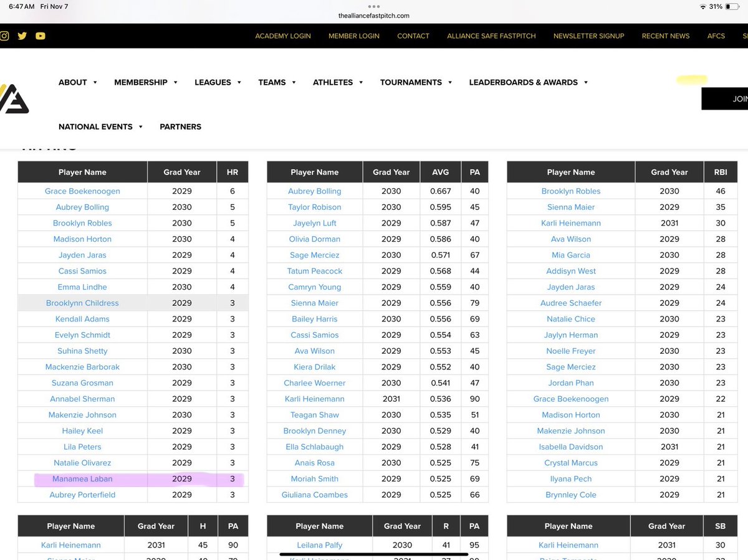
Task: Open the ATHLETES menu item
Action: point(333,82)
